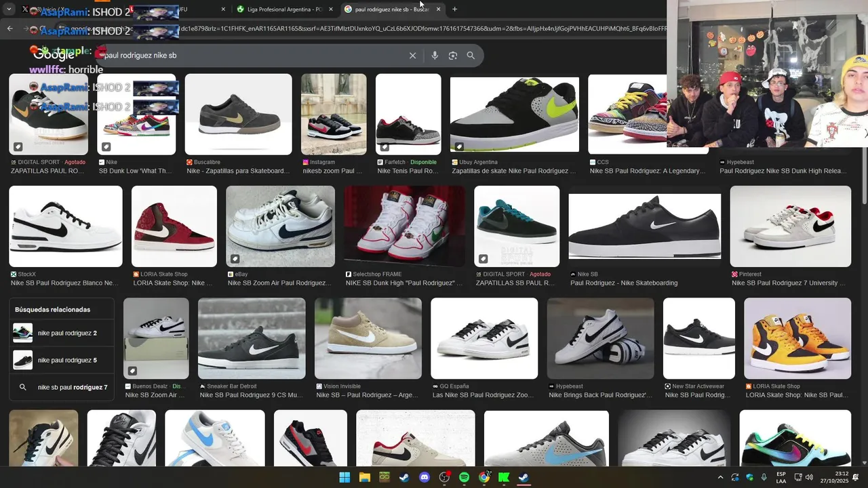Close the Liga Profesional Argentina tab
The width and height of the screenshot is (868, 488).
[x=331, y=9]
